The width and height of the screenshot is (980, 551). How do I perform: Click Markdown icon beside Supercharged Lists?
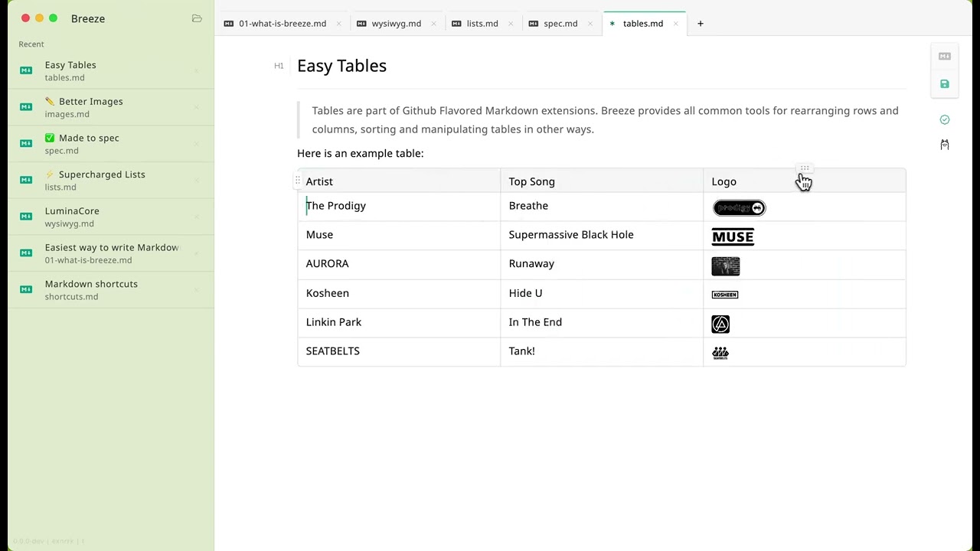(26, 180)
